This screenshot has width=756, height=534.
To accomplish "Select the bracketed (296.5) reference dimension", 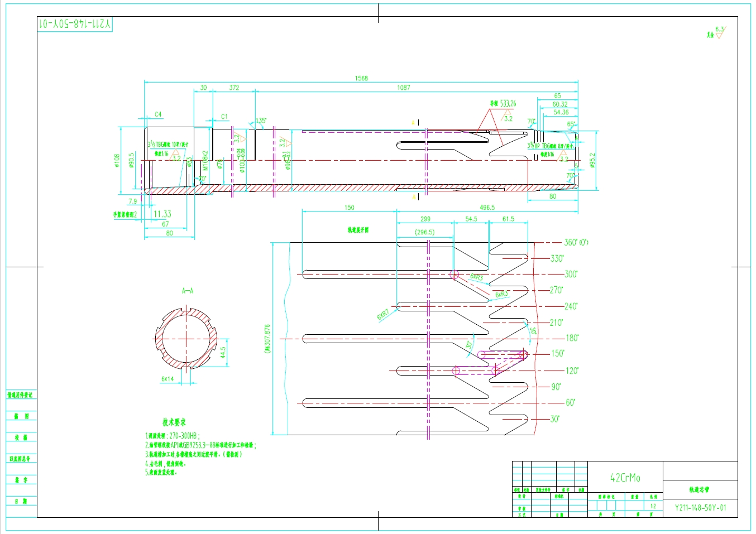I will (425, 232).
